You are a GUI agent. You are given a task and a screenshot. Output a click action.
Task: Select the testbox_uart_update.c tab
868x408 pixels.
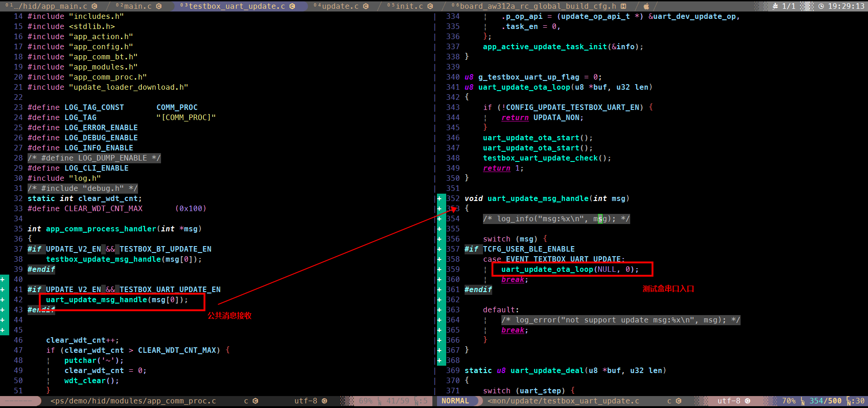[x=237, y=6]
